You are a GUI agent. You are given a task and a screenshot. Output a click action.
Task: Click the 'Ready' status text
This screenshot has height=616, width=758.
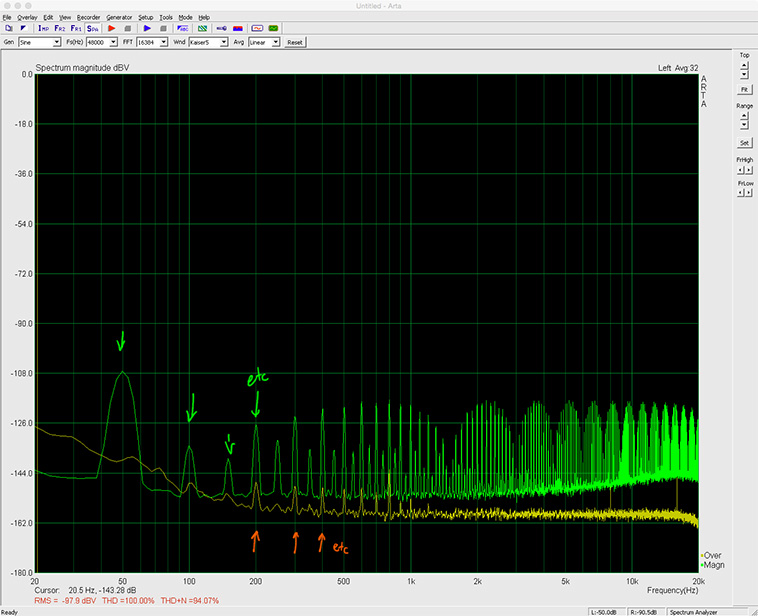point(9,612)
